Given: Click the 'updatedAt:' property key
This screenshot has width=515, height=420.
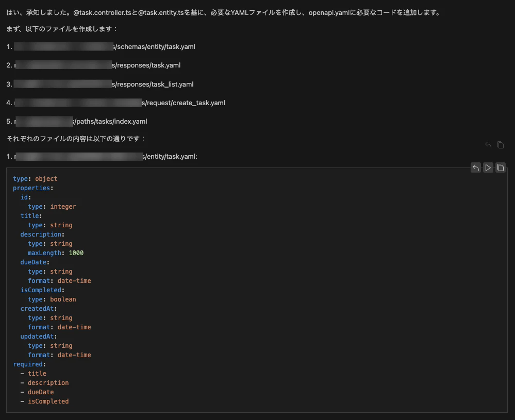Looking at the screenshot, I should [x=39, y=337].
